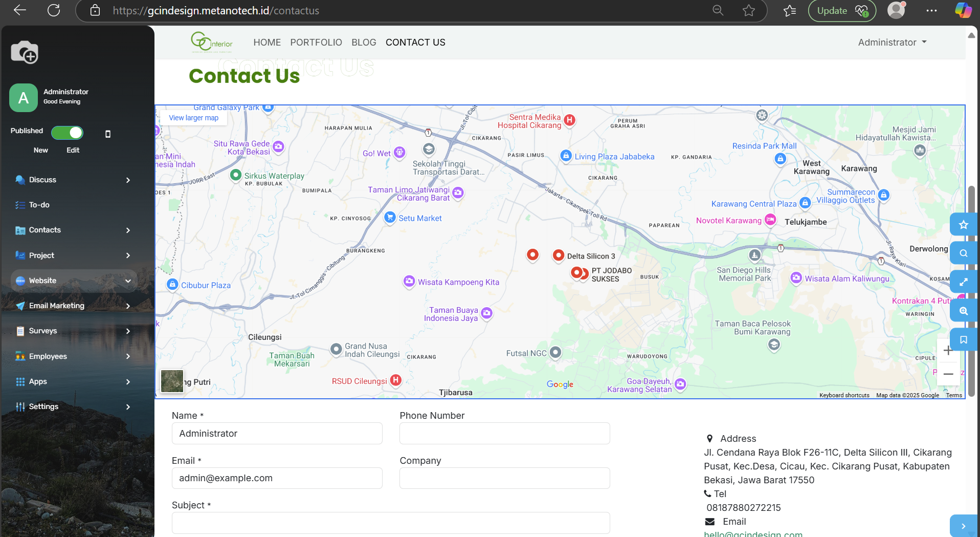980x537 pixels.
Task: Click the Administrator avatar in sidebar
Action: [24, 98]
